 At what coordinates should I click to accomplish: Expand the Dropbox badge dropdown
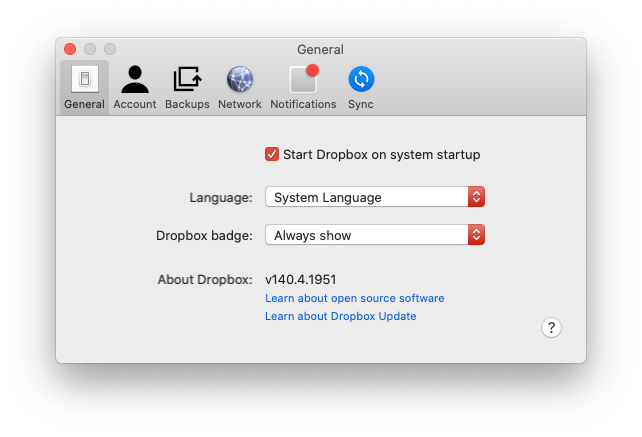[375, 235]
